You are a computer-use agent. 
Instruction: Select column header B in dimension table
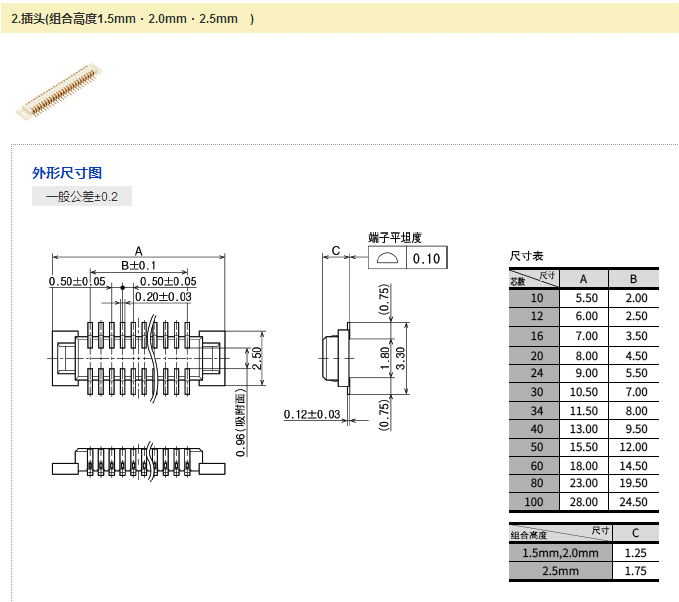(635, 278)
